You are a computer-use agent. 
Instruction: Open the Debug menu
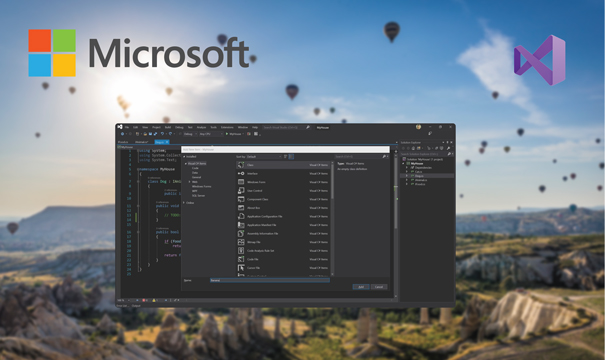pos(179,127)
